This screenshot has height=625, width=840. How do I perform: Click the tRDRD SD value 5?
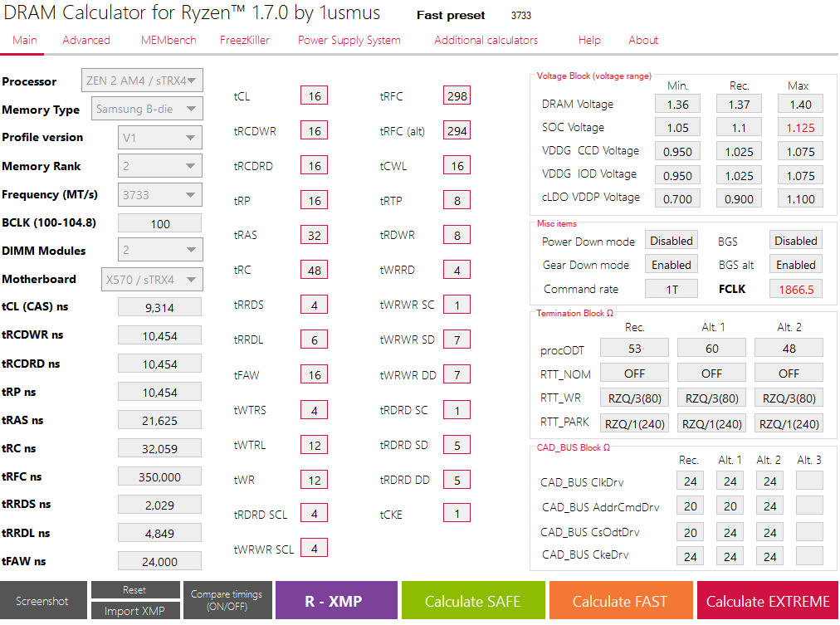(x=457, y=445)
